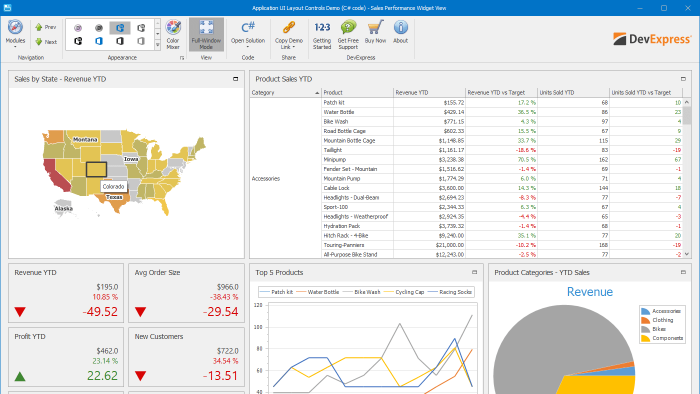The height and width of the screenshot is (394, 700).
Task: Maximize Sales by State panel
Action: pyautogui.click(x=236, y=79)
